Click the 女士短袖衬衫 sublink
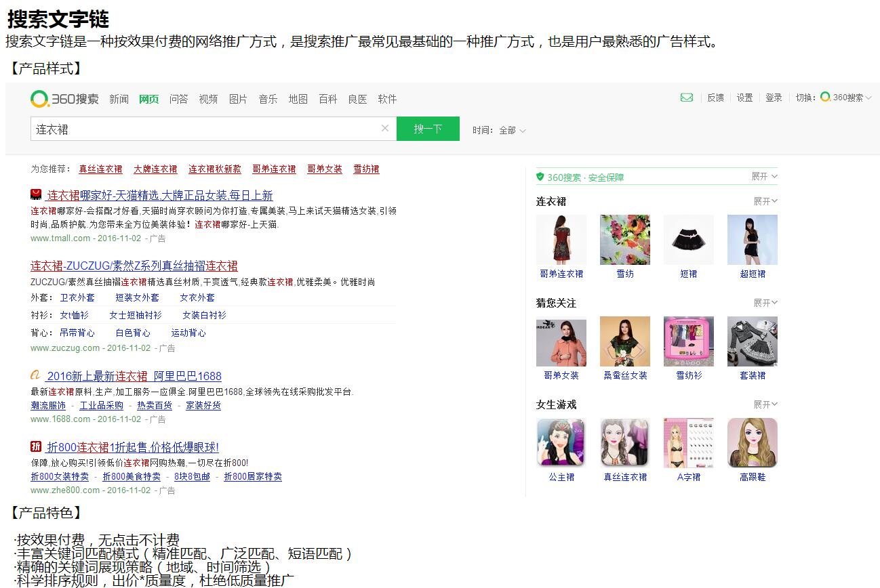Viewport: 880px width, 588px height. point(136,315)
